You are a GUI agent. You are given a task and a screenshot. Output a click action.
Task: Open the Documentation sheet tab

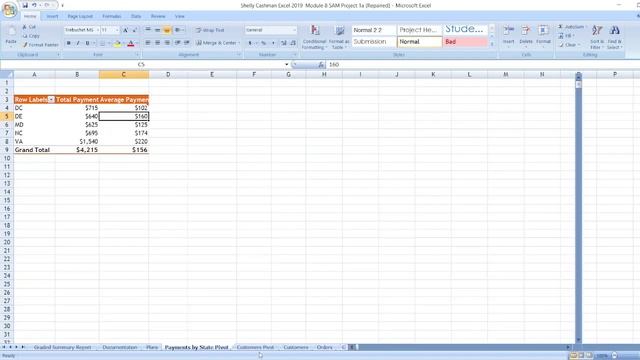click(120, 347)
